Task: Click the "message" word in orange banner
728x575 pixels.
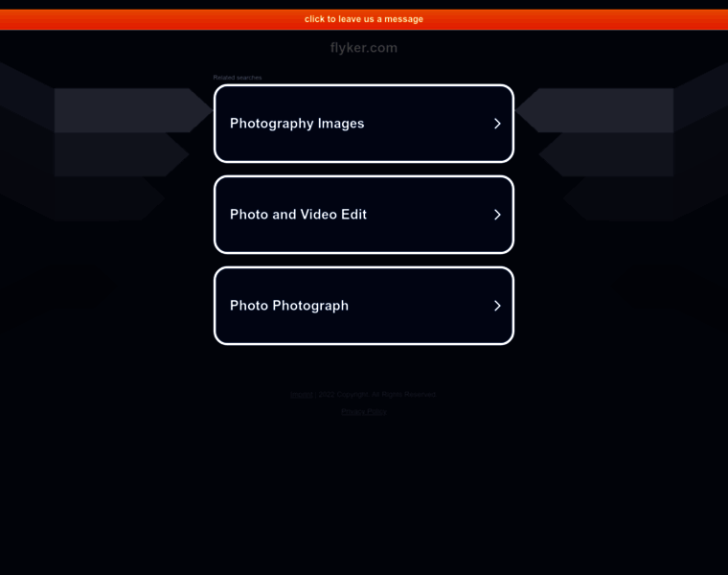Action: [x=403, y=19]
